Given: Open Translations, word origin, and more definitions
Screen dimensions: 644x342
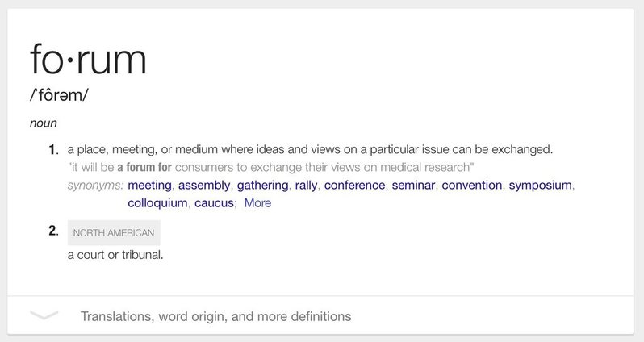Looking at the screenshot, I should point(215,316).
